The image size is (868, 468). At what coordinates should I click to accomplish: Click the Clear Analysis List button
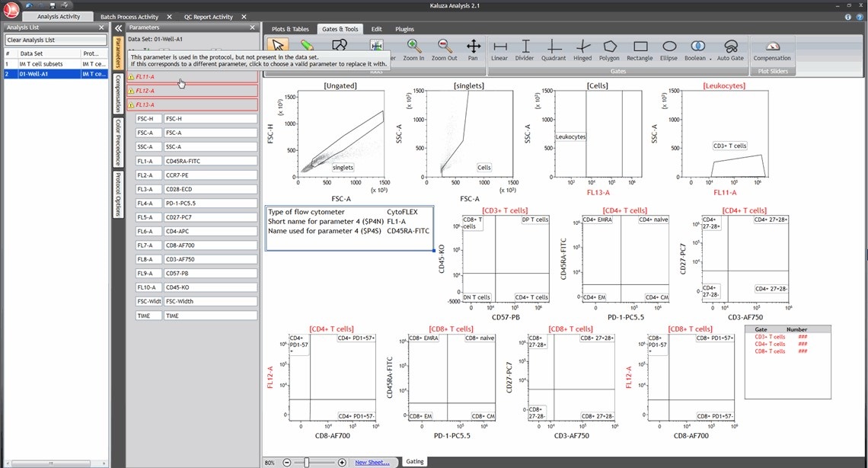[56, 40]
